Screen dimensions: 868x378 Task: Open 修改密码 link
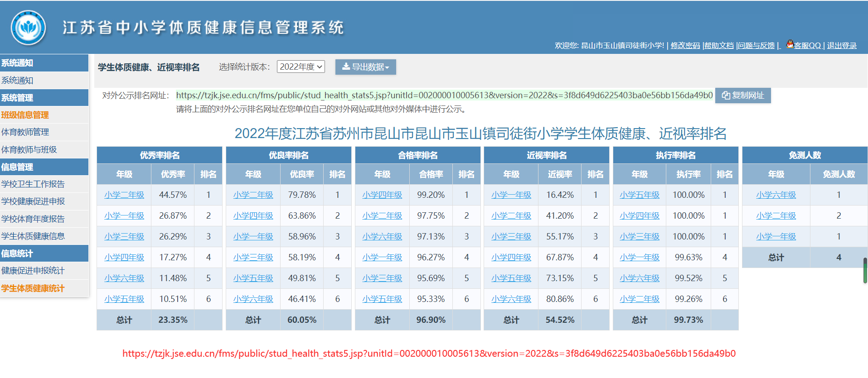pyautogui.click(x=685, y=46)
